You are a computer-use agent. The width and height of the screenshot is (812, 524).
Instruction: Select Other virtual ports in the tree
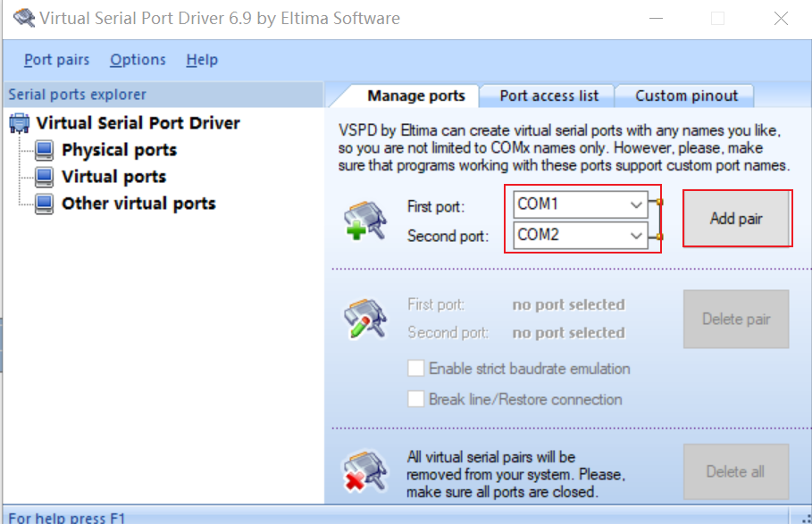pos(138,204)
